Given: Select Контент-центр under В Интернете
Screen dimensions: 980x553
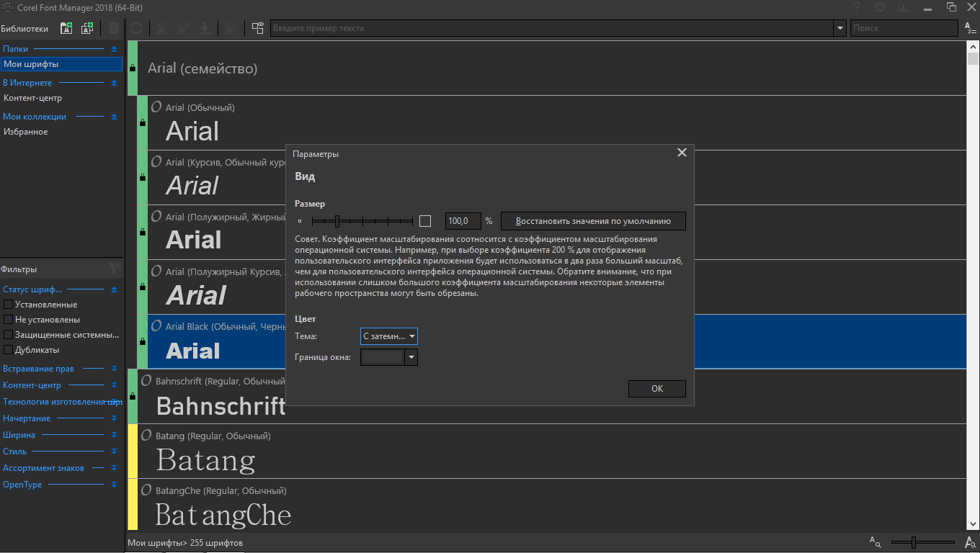Looking at the screenshot, I should (32, 98).
